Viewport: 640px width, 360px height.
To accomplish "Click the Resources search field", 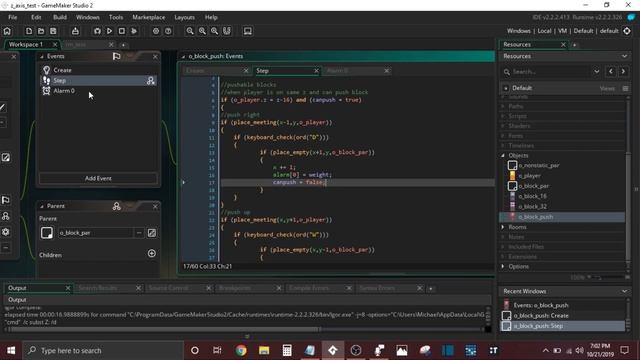I will tap(550, 71).
